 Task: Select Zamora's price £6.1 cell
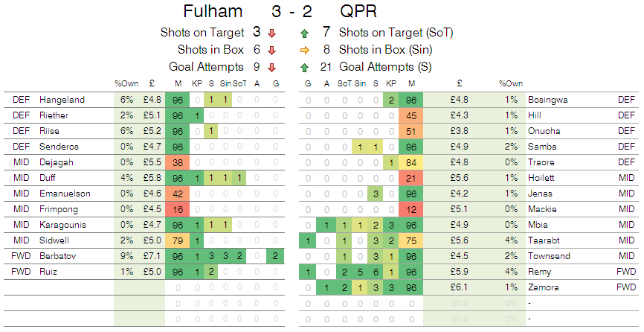coord(459,287)
